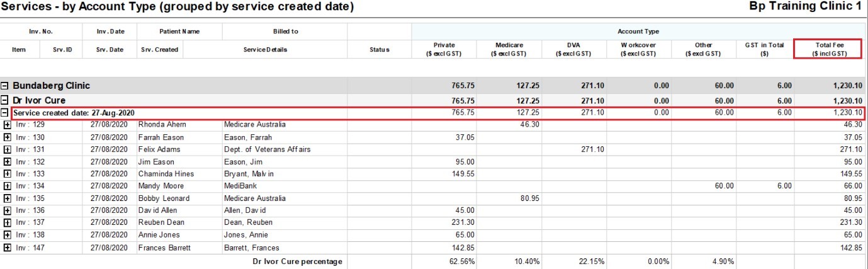Select patient name Jim Eason
The height and width of the screenshot is (269, 868).
[x=155, y=162]
